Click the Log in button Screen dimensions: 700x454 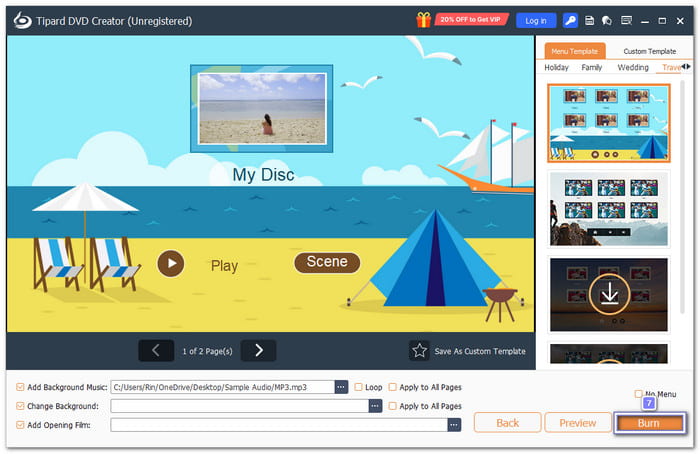[536, 21]
